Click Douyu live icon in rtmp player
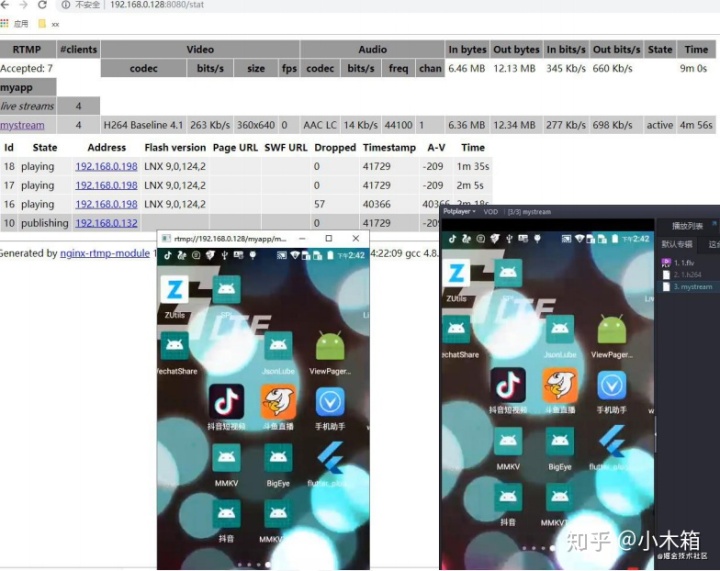This screenshot has width=720, height=571. point(278,402)
